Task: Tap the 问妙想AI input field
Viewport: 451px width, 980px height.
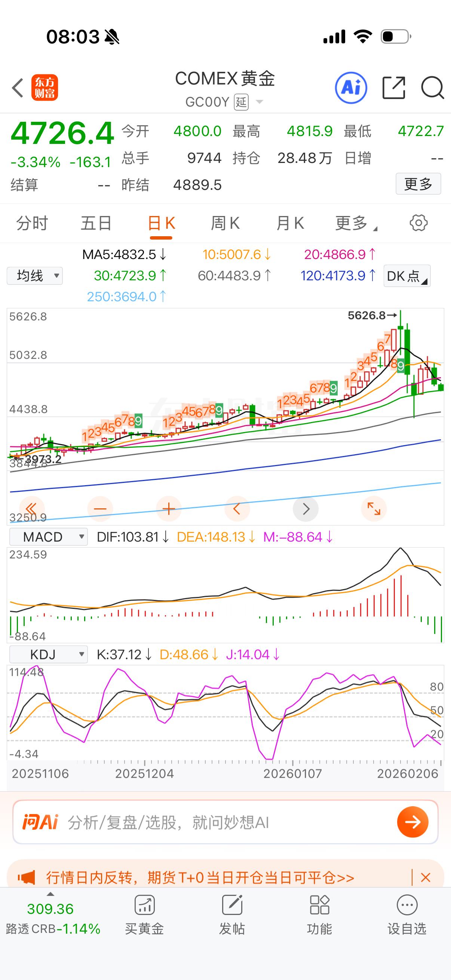Action: [x=225, y=822]
